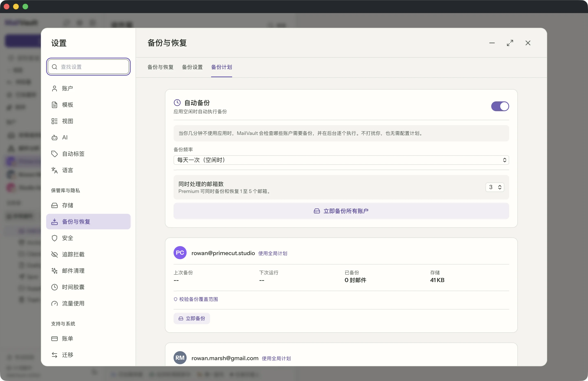Screen dimensions: 588x381
Task: Click the RM account avatar
Action: (180, 358)
